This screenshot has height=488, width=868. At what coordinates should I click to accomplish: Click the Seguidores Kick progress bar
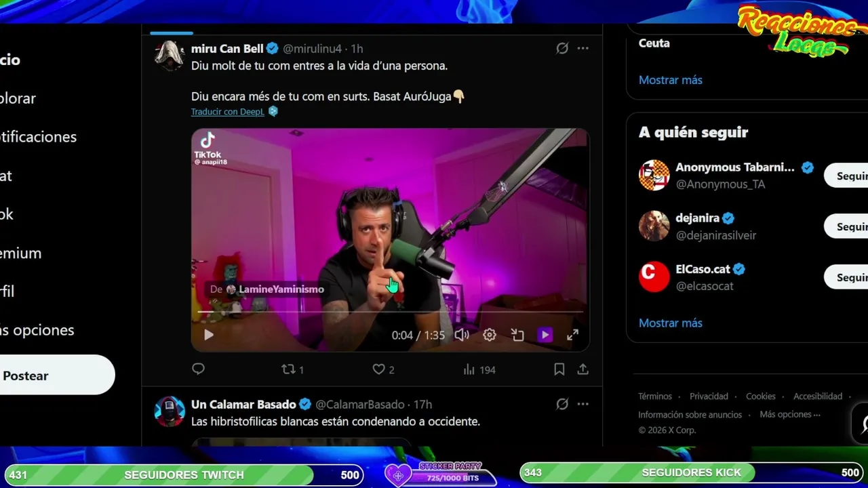(692, 472)
